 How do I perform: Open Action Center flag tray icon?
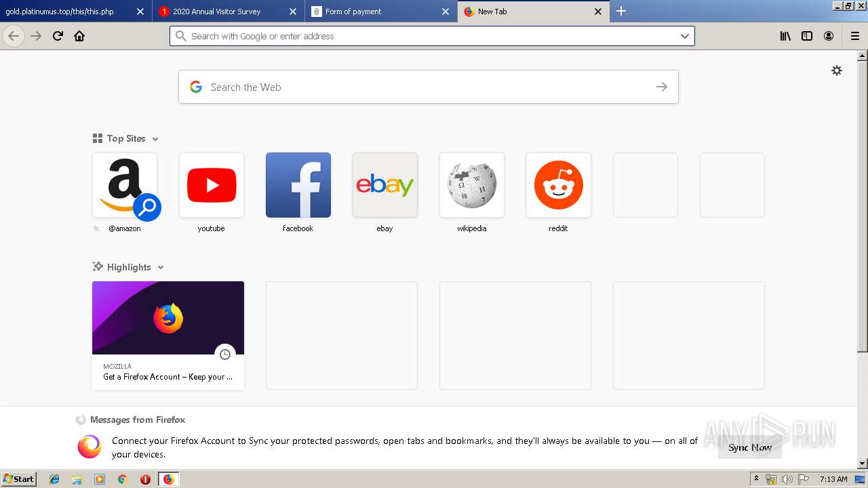tap(803, 479)
